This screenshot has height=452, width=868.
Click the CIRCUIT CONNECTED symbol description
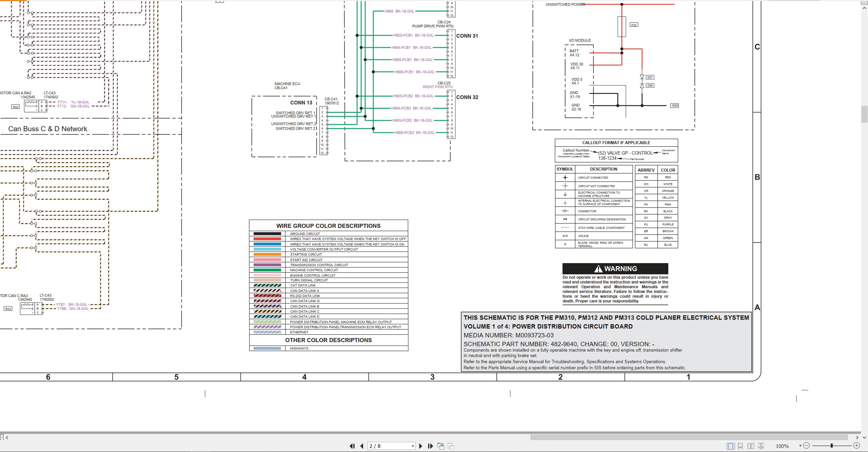click(x=593, y=178)
